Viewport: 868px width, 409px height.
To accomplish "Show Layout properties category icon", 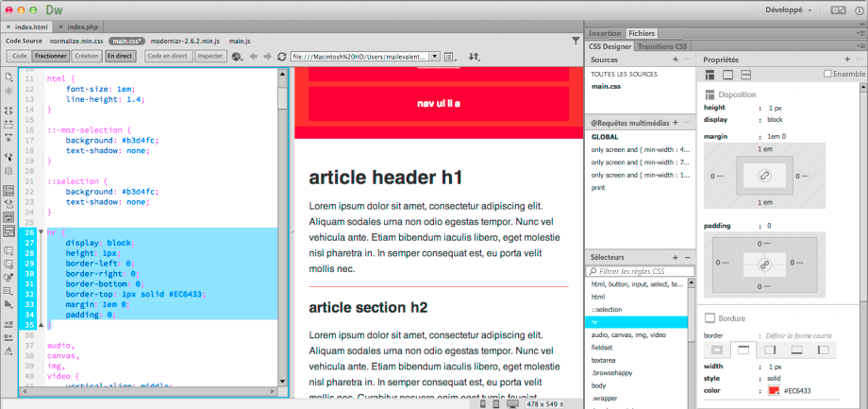I will 709,74.
